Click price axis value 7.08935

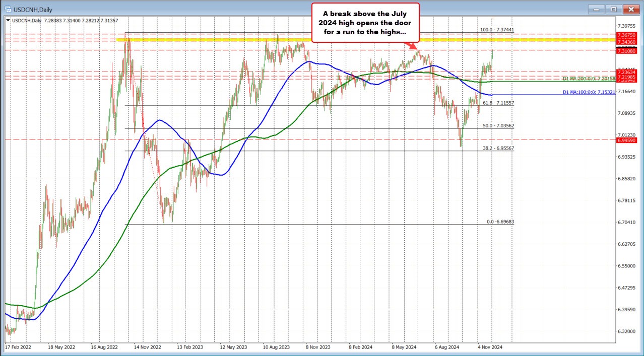point(627,113)
